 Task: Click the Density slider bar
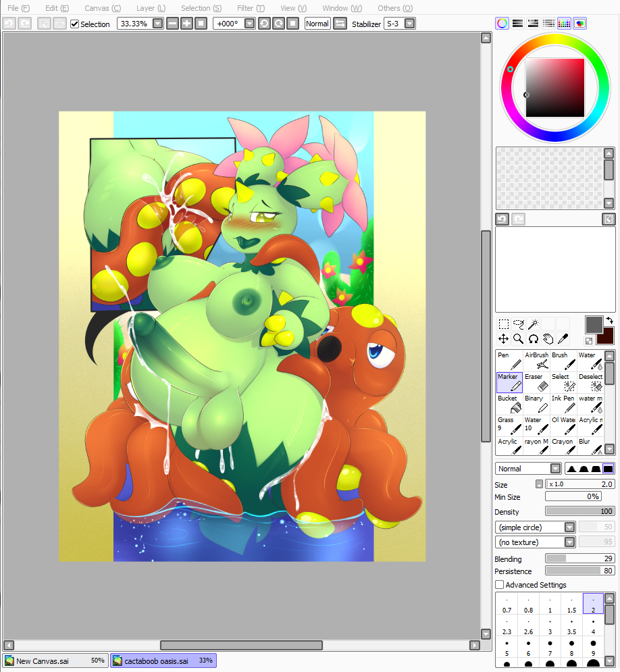pos(580,511)
